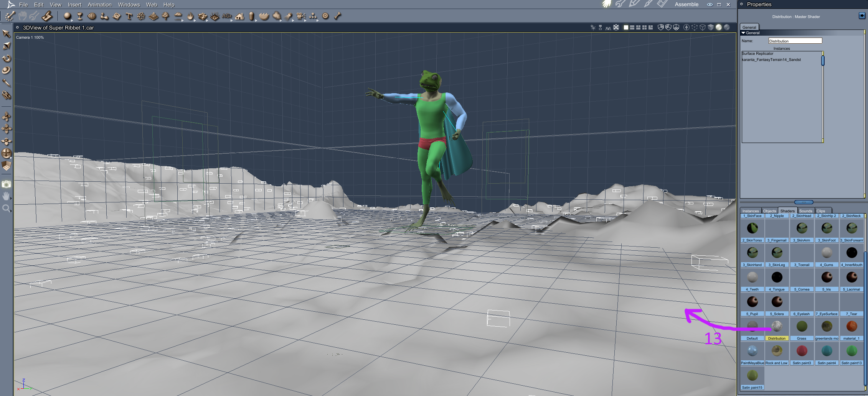
Task: Enable wireframe cube display mode
Action: [x=703, y=27]
